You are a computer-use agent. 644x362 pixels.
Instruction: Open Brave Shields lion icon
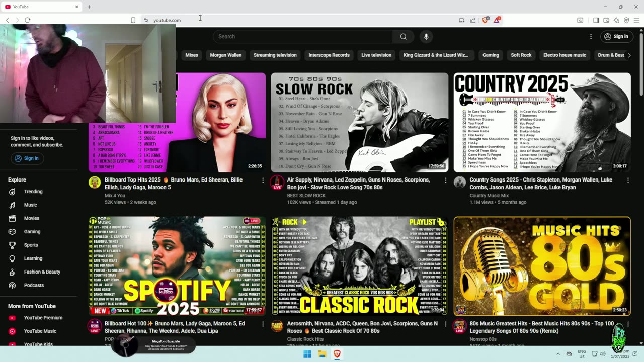(485, 20)
